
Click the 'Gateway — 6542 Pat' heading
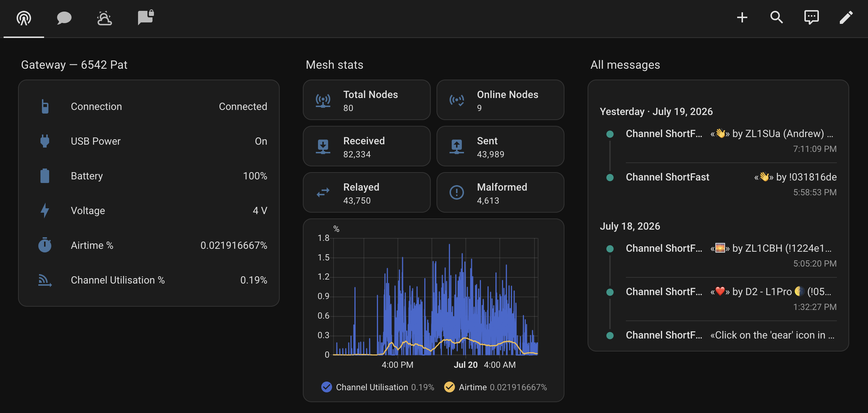point(74,65)
